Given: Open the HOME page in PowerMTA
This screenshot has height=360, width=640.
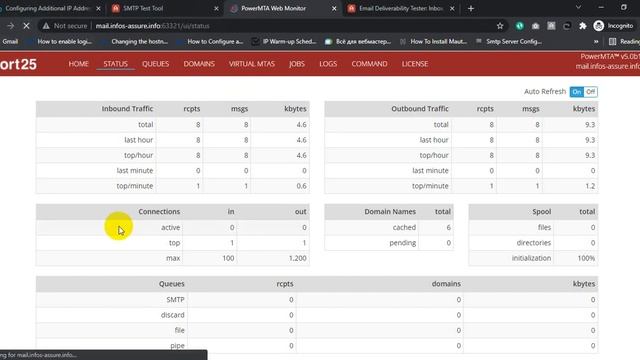Looking at the screenshot, I should [x=78, y=64].
